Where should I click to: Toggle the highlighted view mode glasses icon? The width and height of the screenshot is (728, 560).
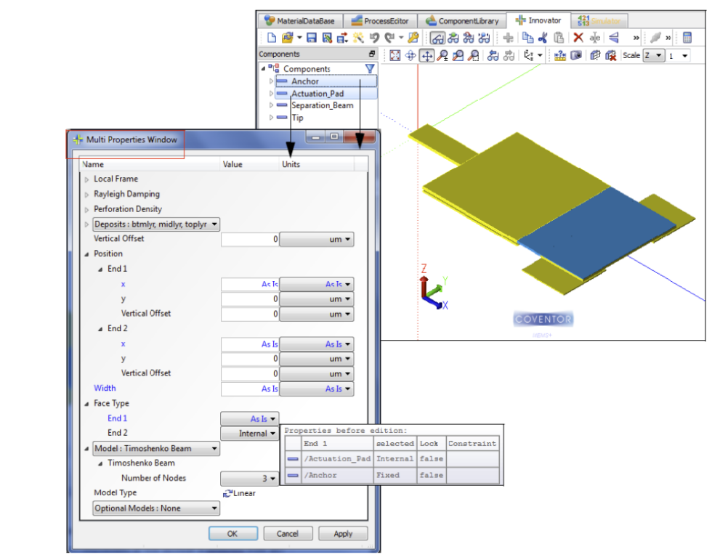tap(437, 38)
